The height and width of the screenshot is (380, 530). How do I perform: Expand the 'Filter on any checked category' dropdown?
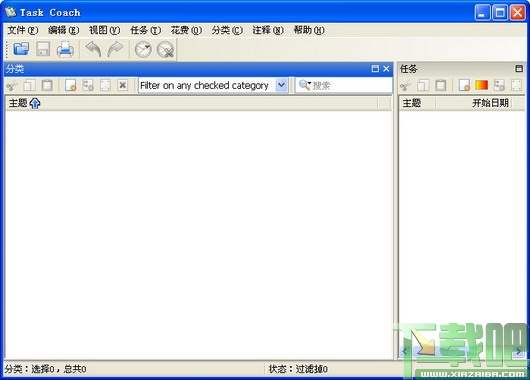pyautogui.click(x=281, y=85)
